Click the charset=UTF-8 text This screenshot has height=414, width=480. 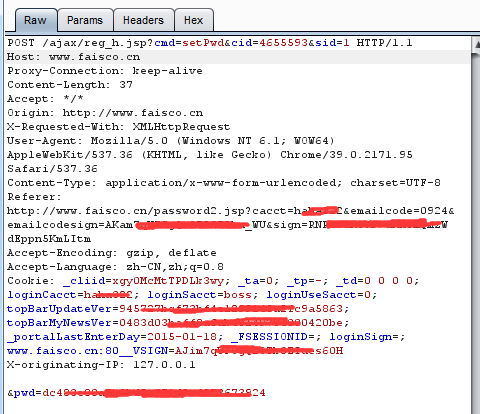click(395, 183)
